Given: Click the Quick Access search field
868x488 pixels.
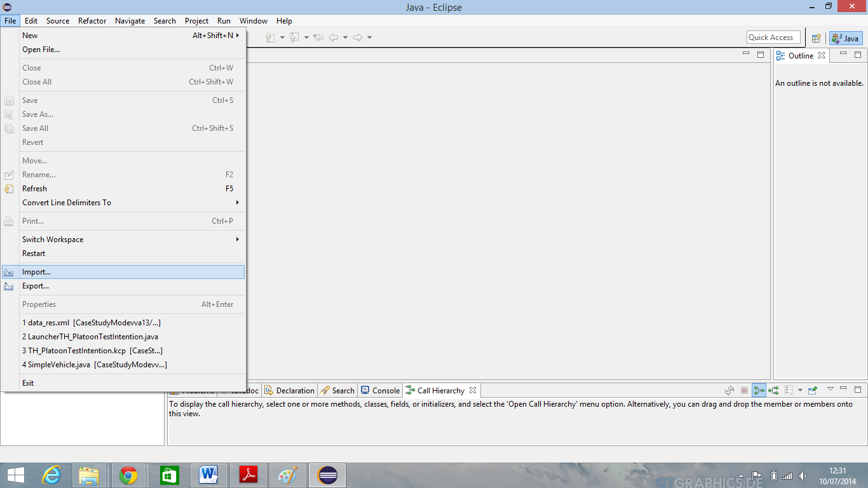Looking at the screenshot, I should click(x=773, y=37).
